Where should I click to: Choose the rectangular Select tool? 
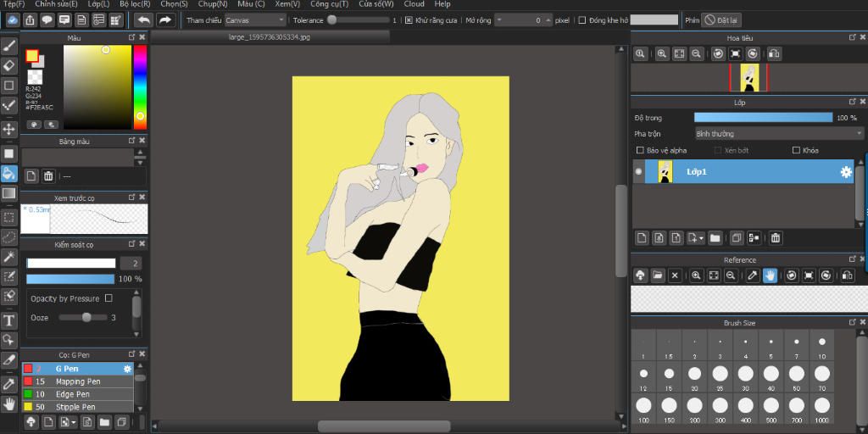(x=9, y=218)
